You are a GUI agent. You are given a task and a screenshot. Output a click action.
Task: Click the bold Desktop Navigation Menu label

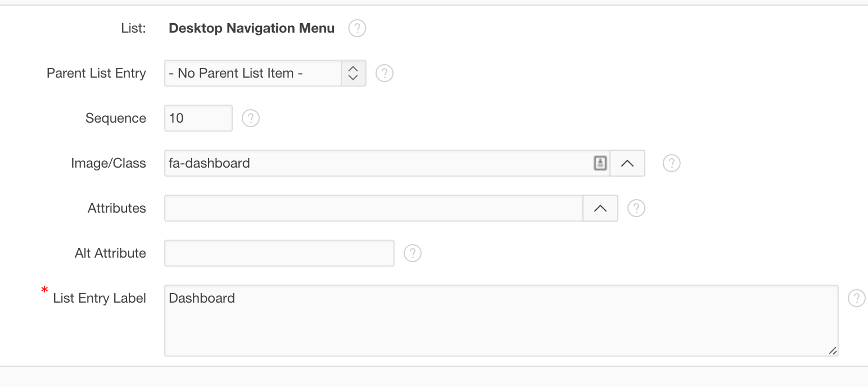tap(251, 28)
